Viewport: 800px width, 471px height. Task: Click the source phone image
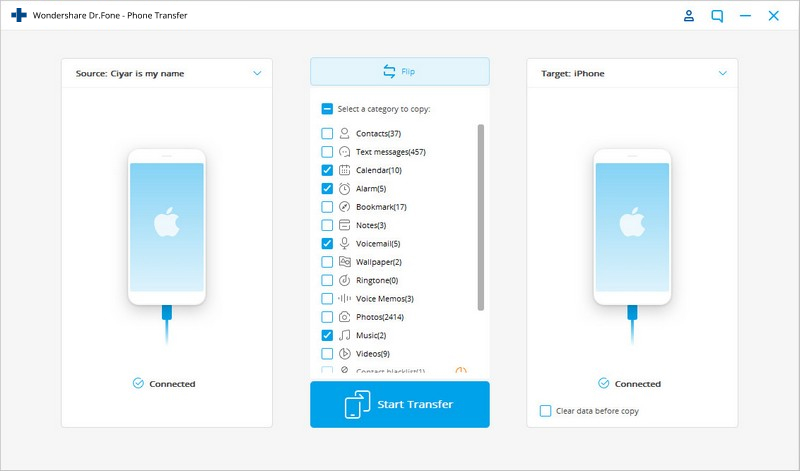click(167, 227)
